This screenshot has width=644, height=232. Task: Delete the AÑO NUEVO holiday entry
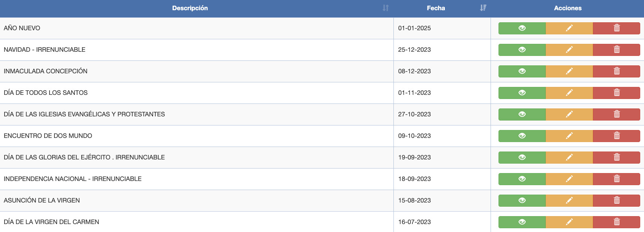[x=616, y=28]
